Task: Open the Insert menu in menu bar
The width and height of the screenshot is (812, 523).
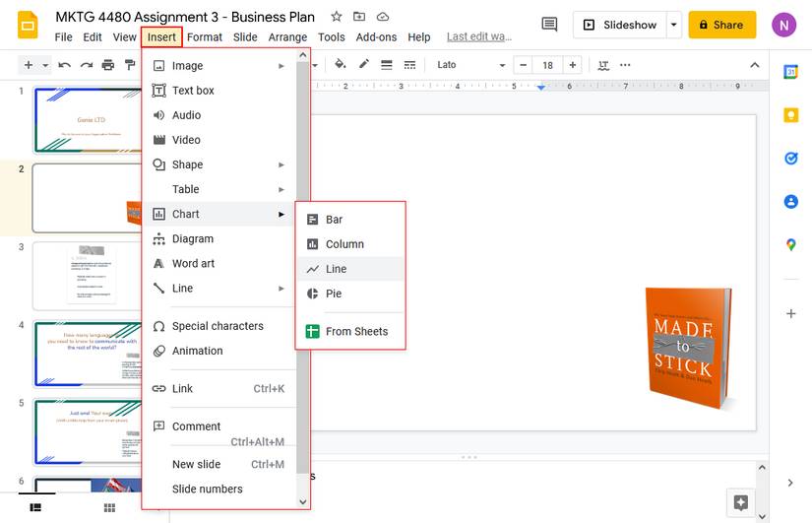Action: 161,37
